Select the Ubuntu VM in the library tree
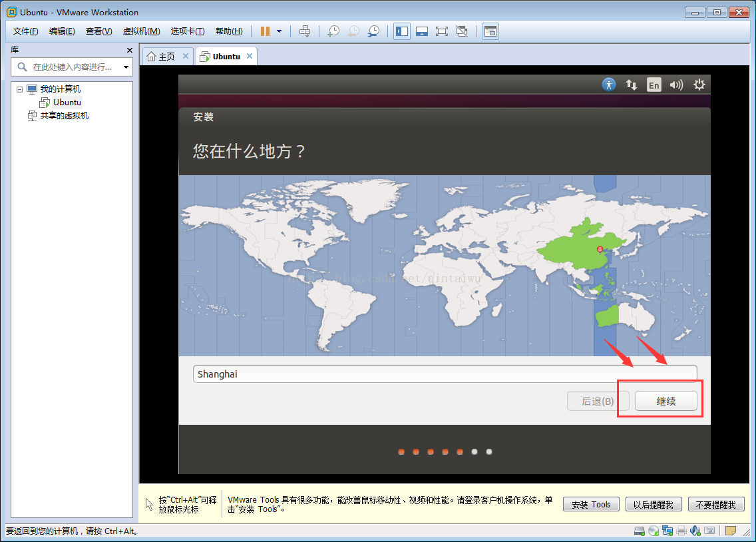The image size is (756, 542). click(67, 103)
